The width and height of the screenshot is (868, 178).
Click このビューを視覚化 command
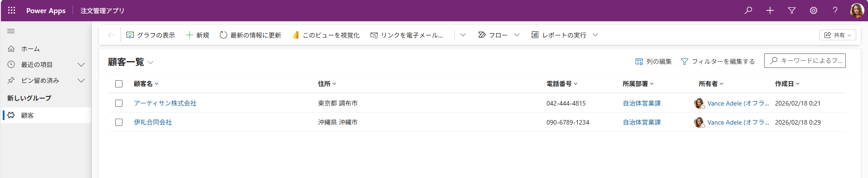coord(326,35)
